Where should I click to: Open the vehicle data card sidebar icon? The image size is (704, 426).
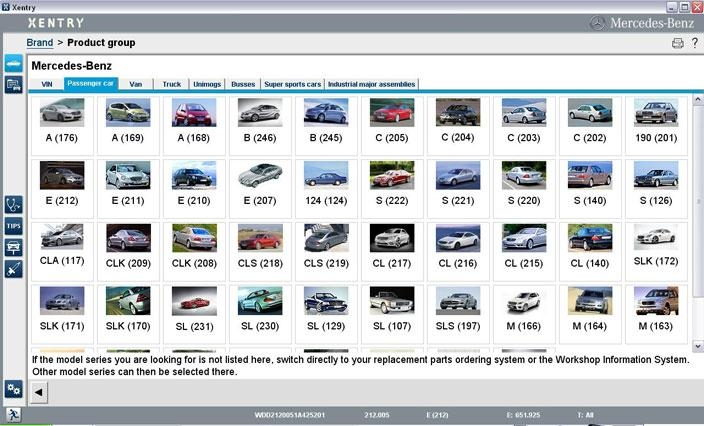point(13,85)
